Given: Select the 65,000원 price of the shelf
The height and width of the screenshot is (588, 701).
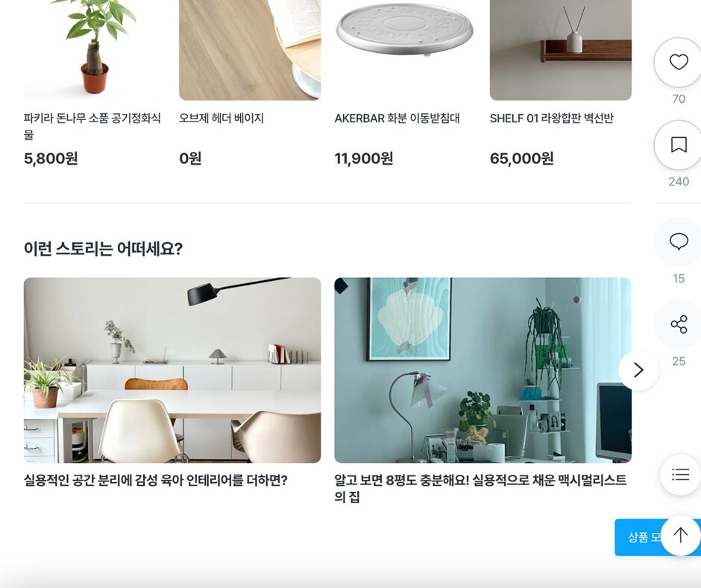Looking at the screenshot, I should click(x=522, y=158).
